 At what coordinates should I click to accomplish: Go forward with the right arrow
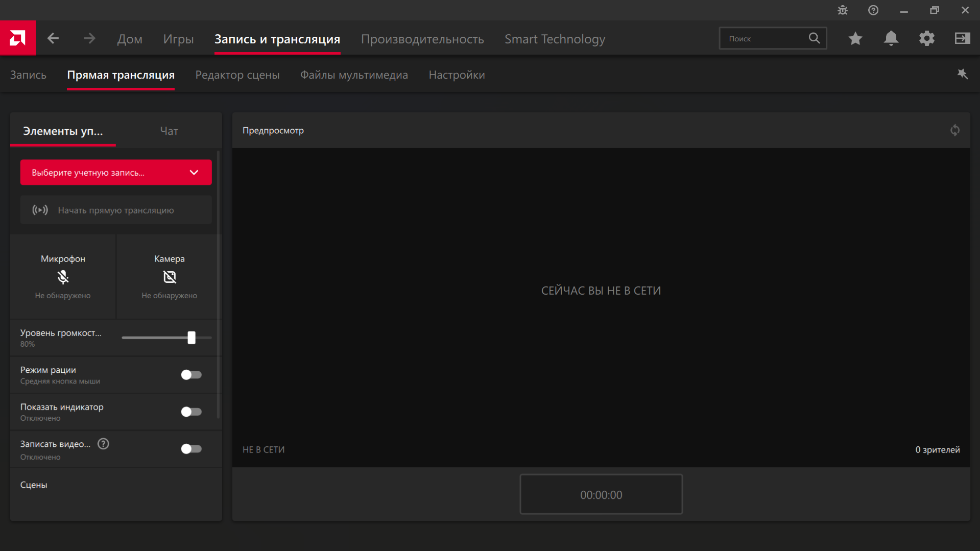click(x=89, y=38)
